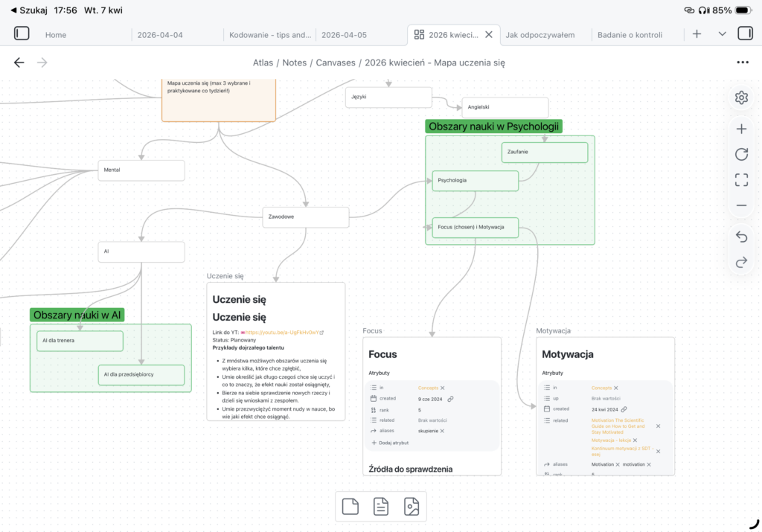Open the more options menu
Screen dimensions: 762x532
pyautogui.click(x=742, y=63)
